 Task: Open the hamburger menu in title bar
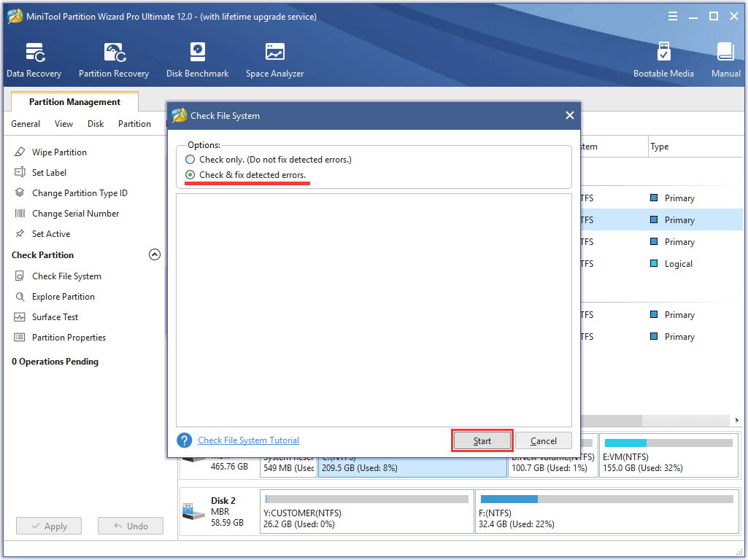(673, 16)
